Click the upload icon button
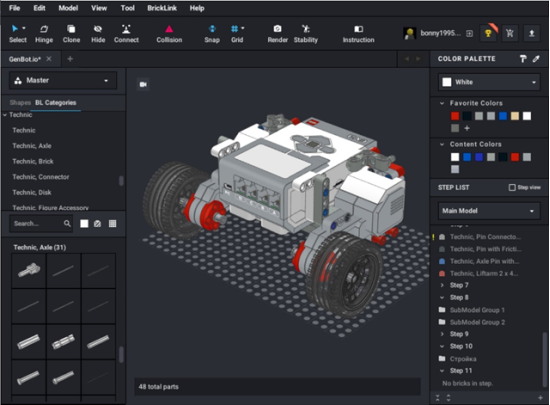This screenshot has width=550, height=405. [x=531, y=33]
